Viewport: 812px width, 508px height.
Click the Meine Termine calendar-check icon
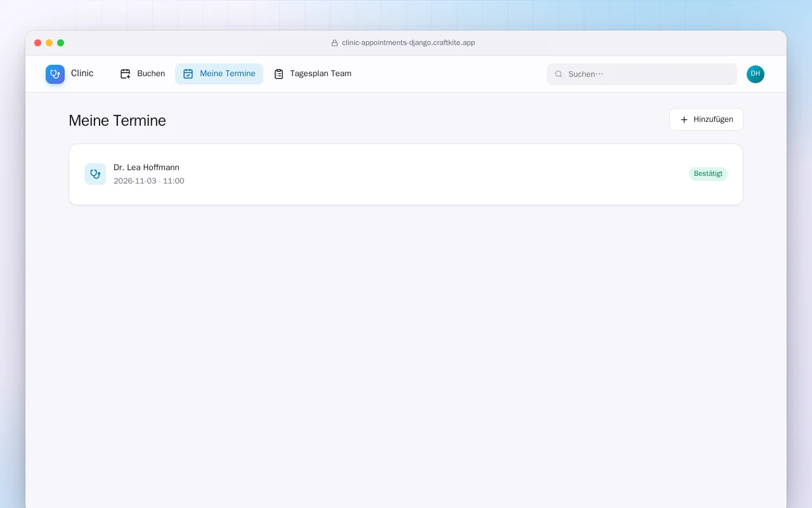188,74
